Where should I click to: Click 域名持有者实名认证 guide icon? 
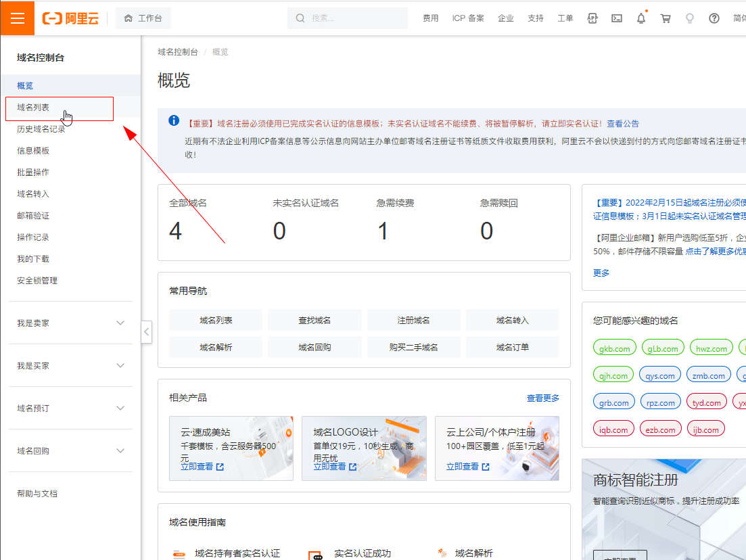[179, 554]
